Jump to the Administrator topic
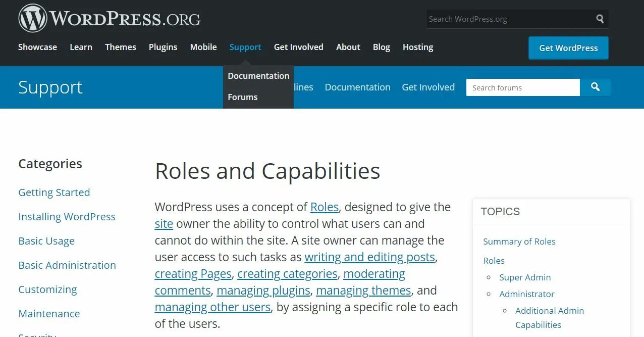 click(x=527, y=294)
